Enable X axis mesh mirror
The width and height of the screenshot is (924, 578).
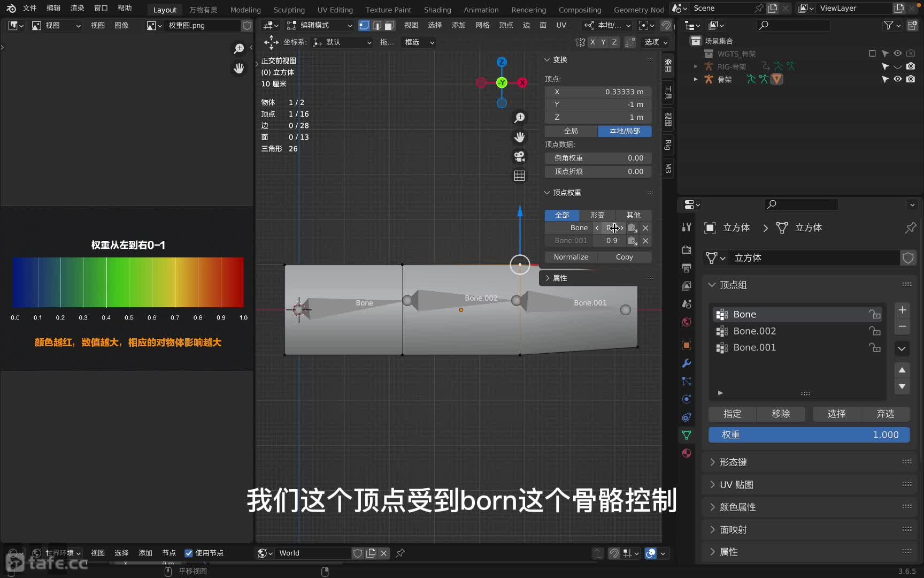coord(592,42)
